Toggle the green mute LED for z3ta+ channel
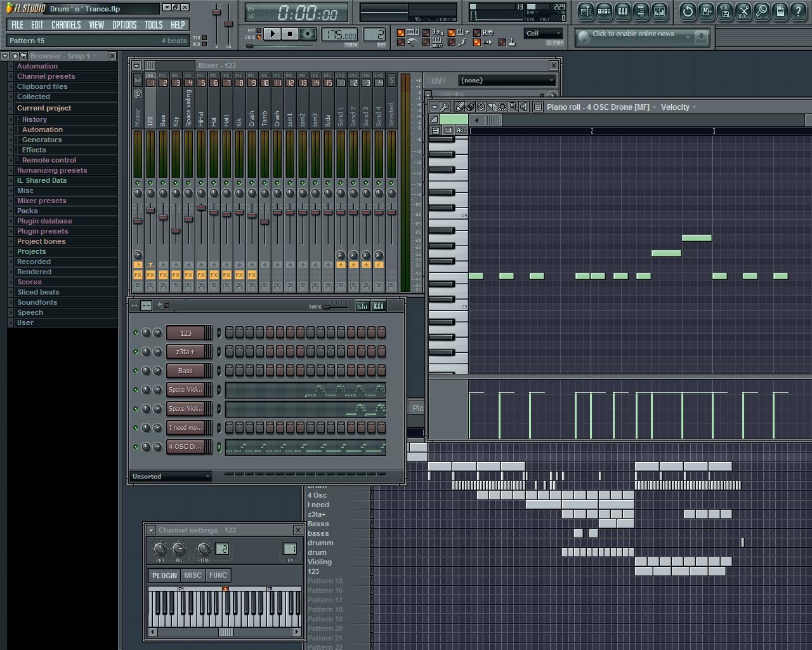The height and width of the screenshot is (650, 812). (x=135, y=352)
